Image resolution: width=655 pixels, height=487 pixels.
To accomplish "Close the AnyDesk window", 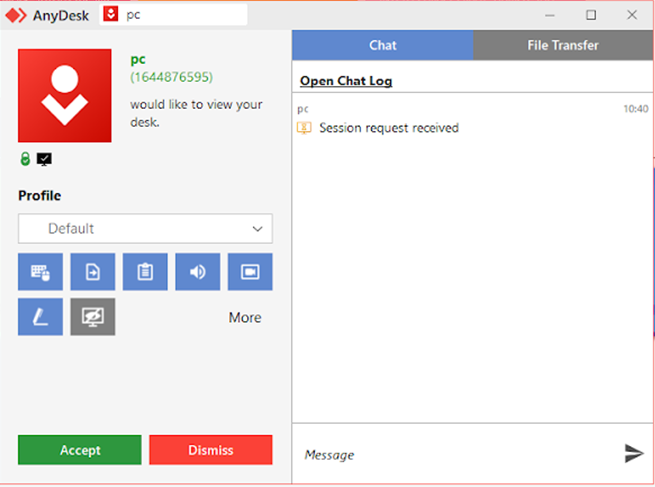I will [632, 15].
